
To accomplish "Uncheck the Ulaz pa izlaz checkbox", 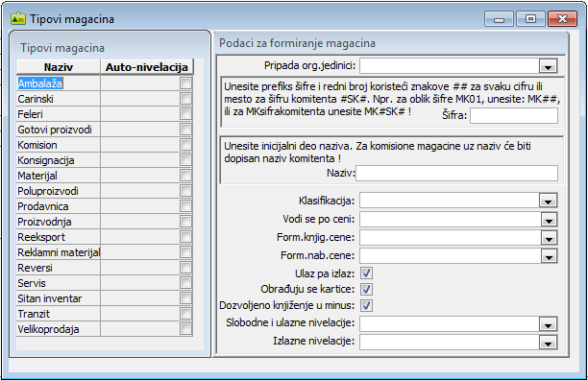I will tap(366, 273).
